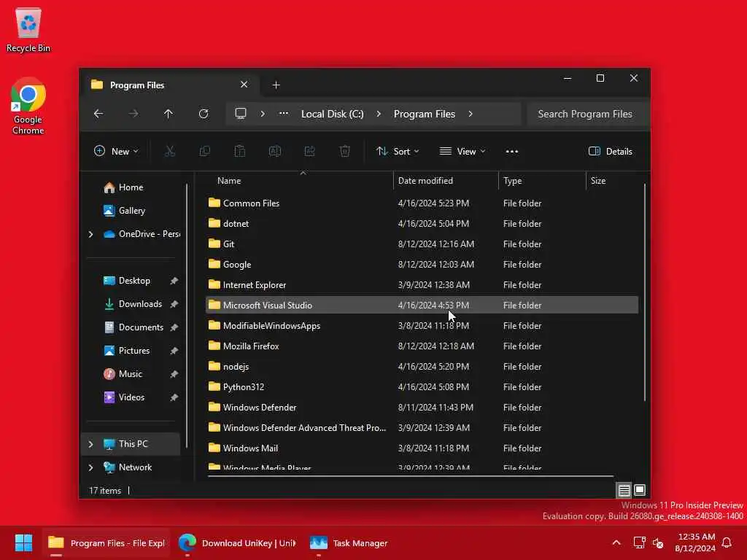Click the vertical file list scrollbar
The height and width of the screenshot is (560, 747).
click(645, 292)
